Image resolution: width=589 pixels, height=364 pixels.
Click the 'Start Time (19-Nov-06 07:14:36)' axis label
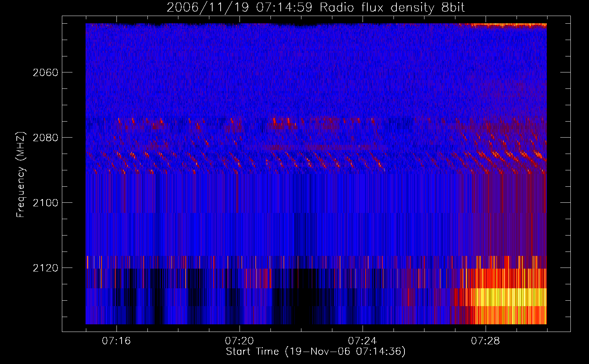click(316, 352)
